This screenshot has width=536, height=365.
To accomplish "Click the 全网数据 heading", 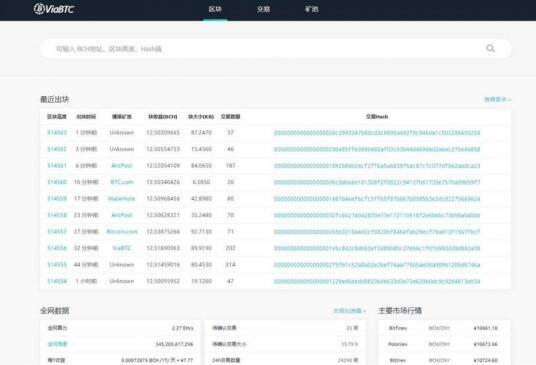I will (x=55, y=311).
